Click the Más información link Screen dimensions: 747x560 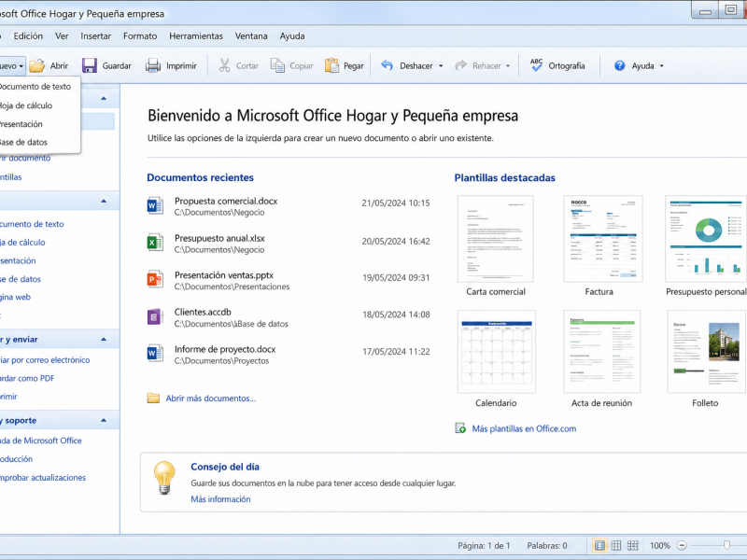pyautogui.click(x=220, y=499)
